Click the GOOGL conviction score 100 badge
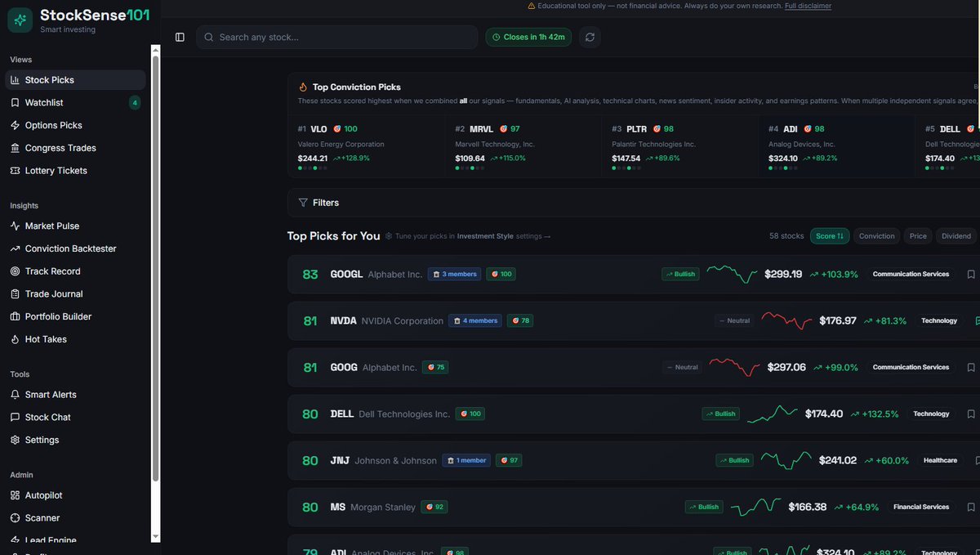This screenshot has width=980, height=555. pos(501,275)
